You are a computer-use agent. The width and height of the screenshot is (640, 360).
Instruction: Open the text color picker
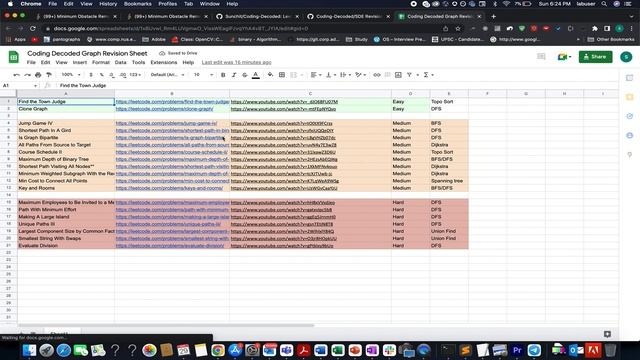pyautogui.click(x=256, y=75)
